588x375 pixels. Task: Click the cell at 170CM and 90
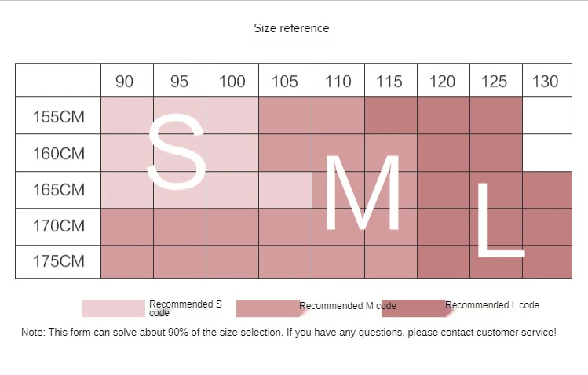[127, 227]
